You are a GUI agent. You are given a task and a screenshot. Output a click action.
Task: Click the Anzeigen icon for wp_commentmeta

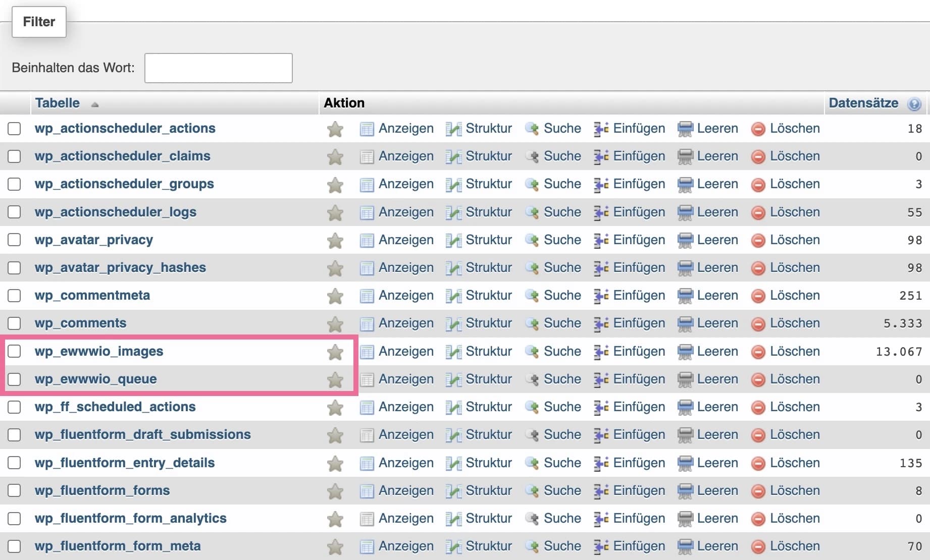367,296
